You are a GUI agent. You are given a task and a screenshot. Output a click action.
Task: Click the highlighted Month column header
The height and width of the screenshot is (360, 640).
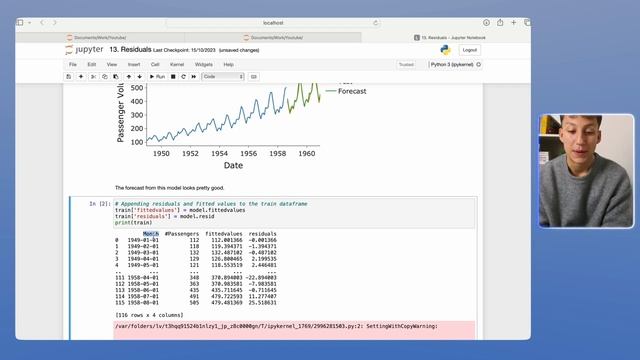point(151,234)
